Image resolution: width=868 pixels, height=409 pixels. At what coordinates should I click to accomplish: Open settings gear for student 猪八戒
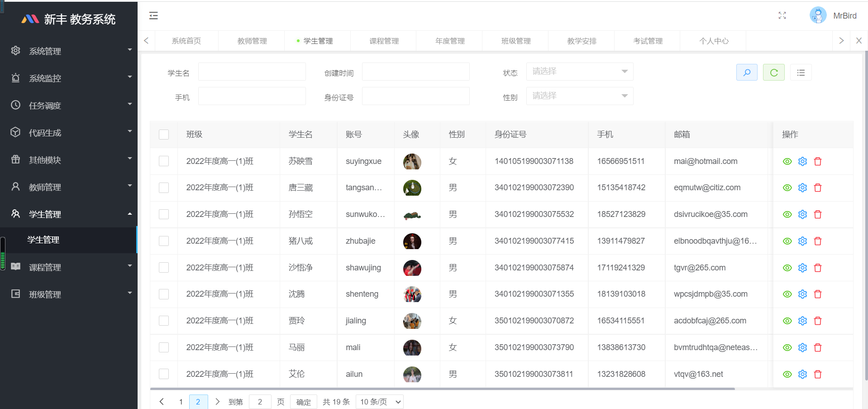(803, 241)
